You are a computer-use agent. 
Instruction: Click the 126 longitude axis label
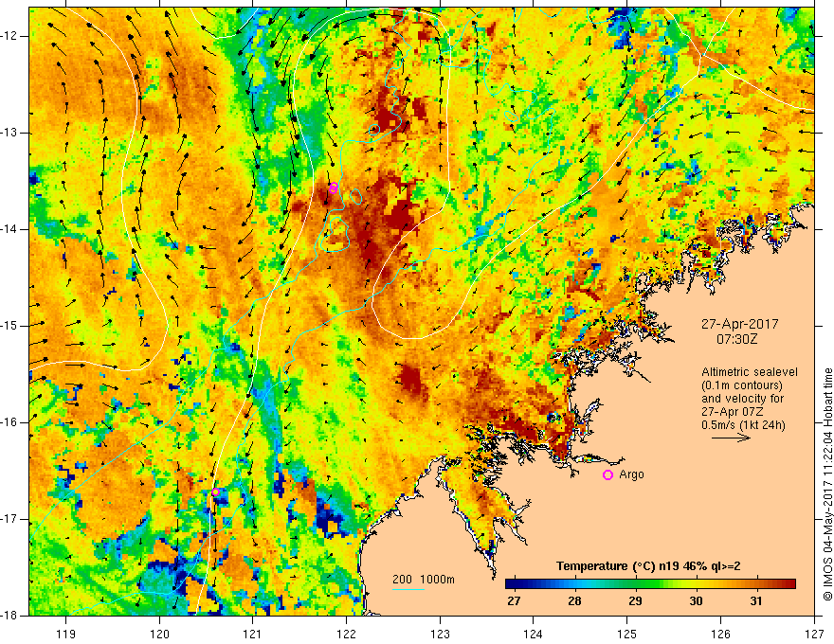point(720,634)
